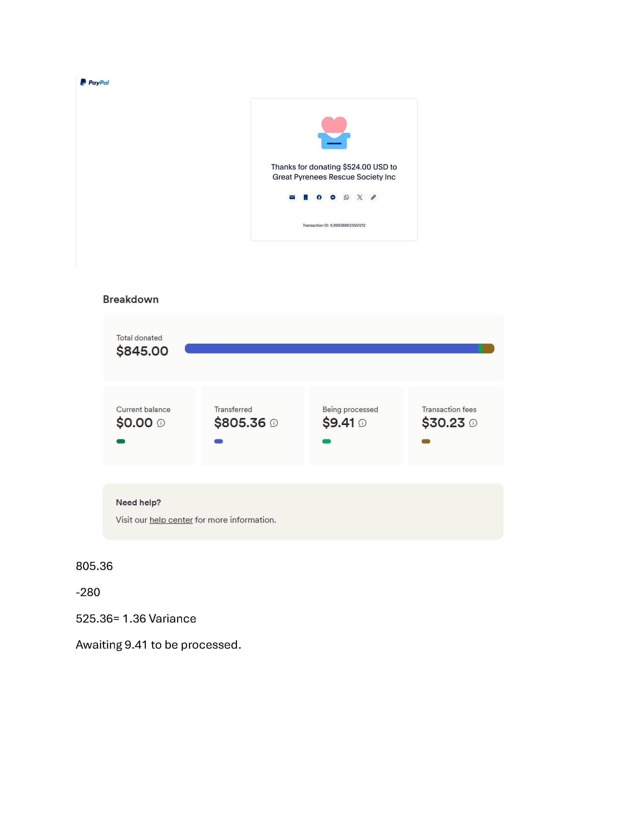Open the help center link

tap(171, 520)
